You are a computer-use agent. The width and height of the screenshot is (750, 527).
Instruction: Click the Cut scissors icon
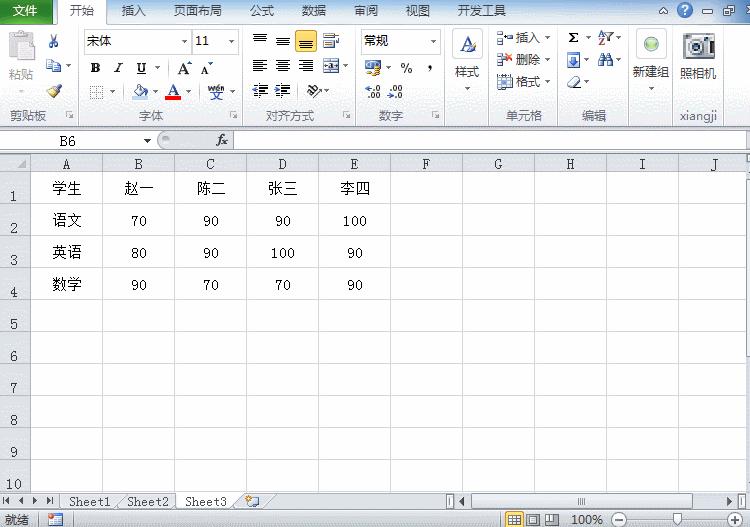tap(54, 42)
